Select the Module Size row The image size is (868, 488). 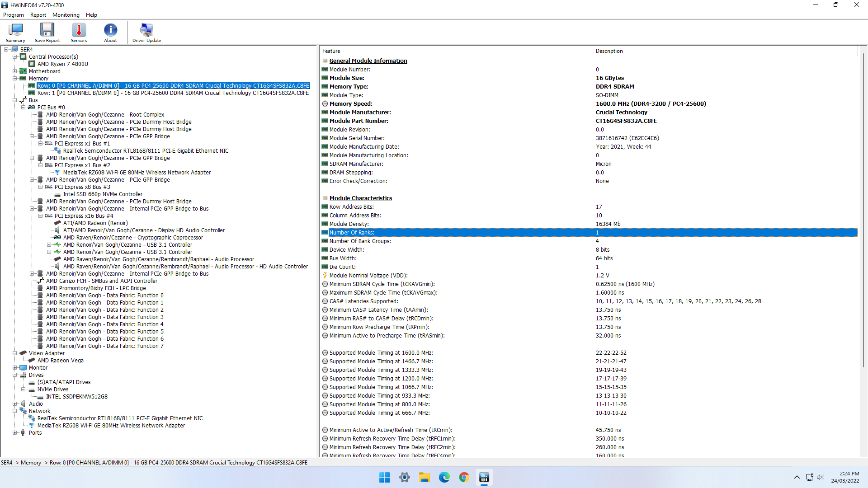[x=589, y=78]
